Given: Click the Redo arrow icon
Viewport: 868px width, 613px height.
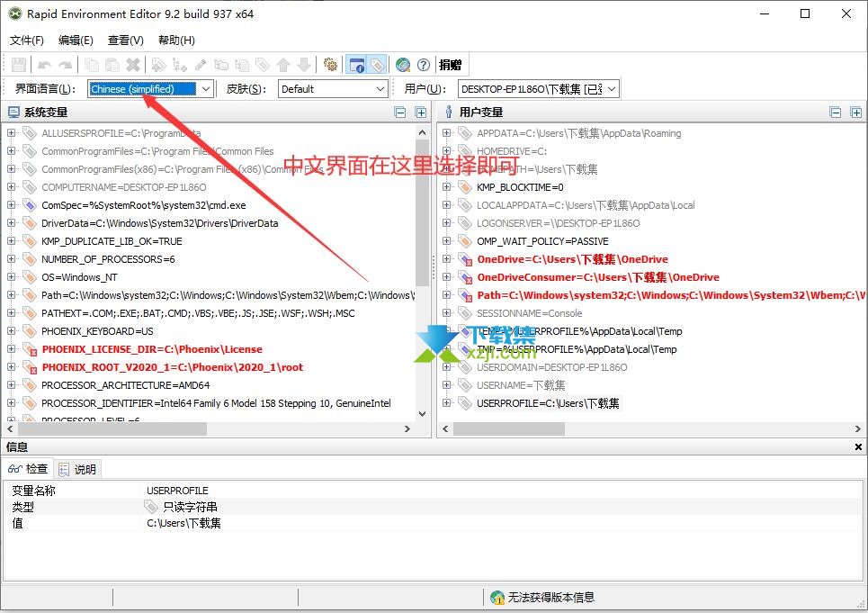Looking at the screenshot, I should pyautogui.click(x=66, y=65).
